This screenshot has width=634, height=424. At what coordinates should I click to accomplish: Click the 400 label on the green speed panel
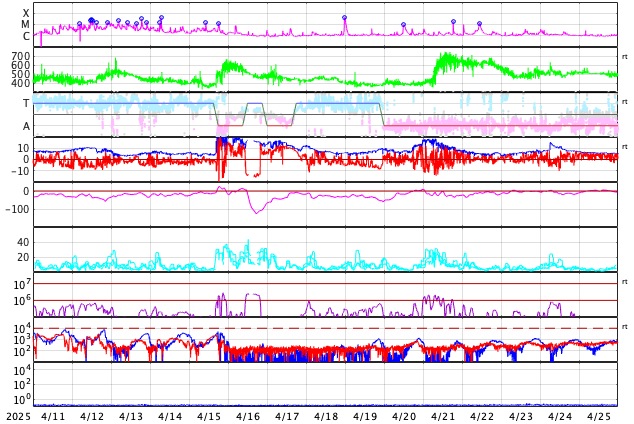pos(21,83)
